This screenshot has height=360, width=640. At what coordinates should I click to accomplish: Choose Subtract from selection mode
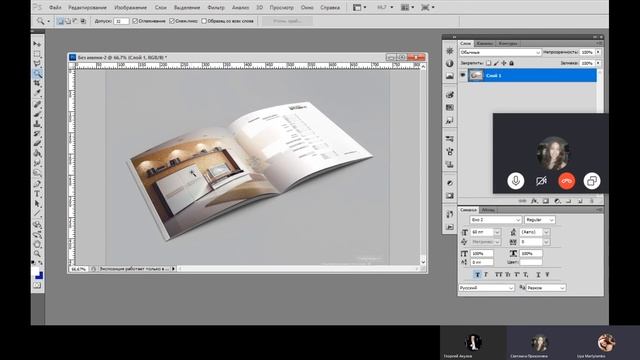coord(75,21)
